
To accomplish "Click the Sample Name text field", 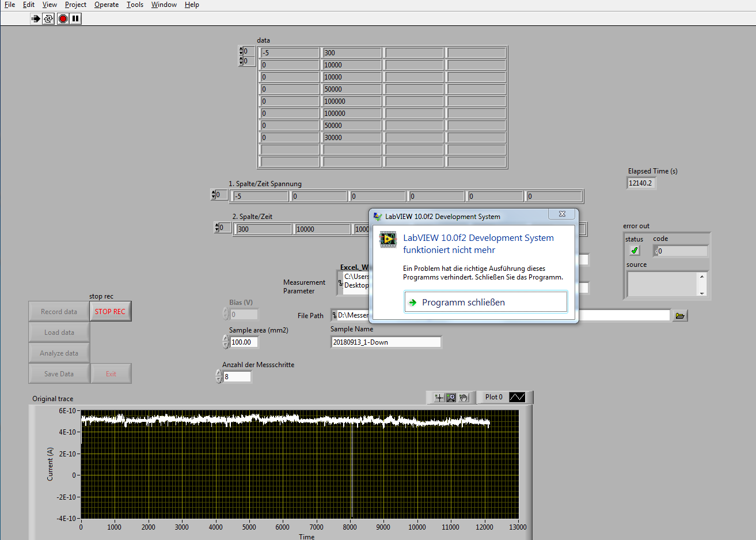I will click(x=386, y=342).
